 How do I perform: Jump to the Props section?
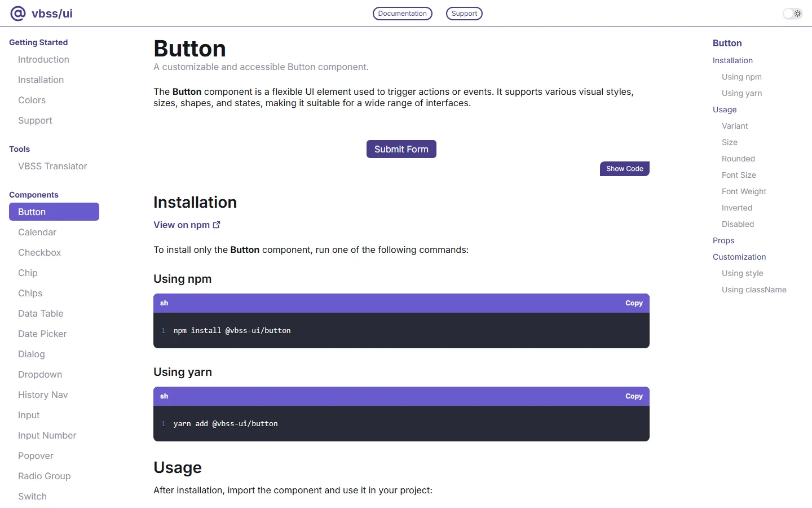click(723, 240)
